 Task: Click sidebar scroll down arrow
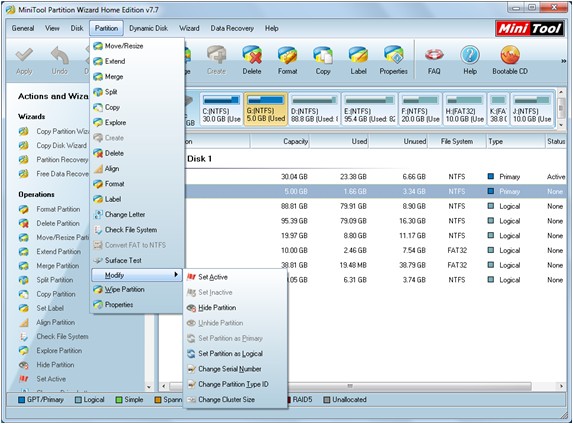tap(149, 387)
